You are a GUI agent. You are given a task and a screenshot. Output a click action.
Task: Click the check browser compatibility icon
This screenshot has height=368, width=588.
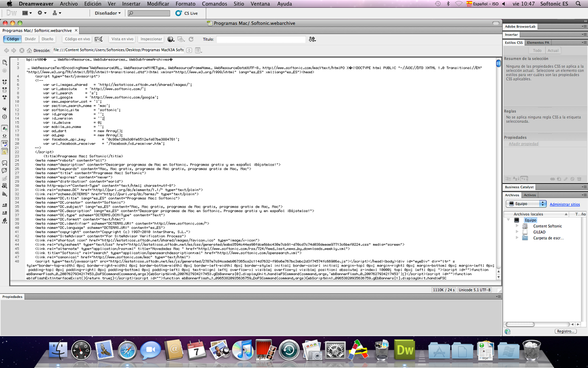pos(99,39)
